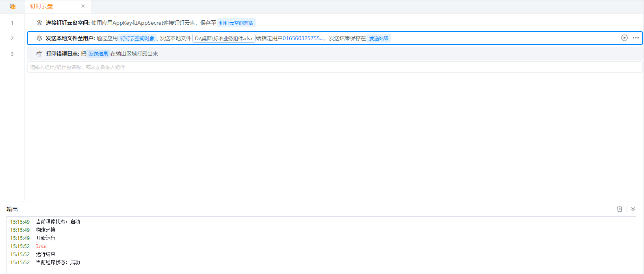
Task: Select the 钉钉云空间对象 variable tag in step 2
Action: (x=137, y=39)
